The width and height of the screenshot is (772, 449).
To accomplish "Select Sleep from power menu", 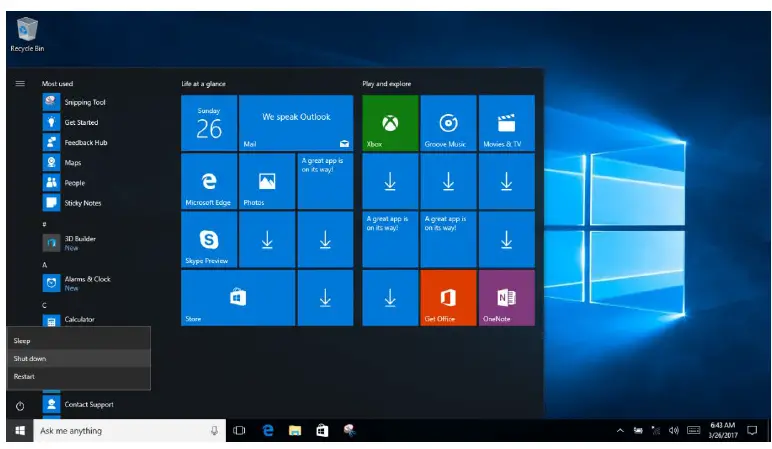I will click(78, 341).
